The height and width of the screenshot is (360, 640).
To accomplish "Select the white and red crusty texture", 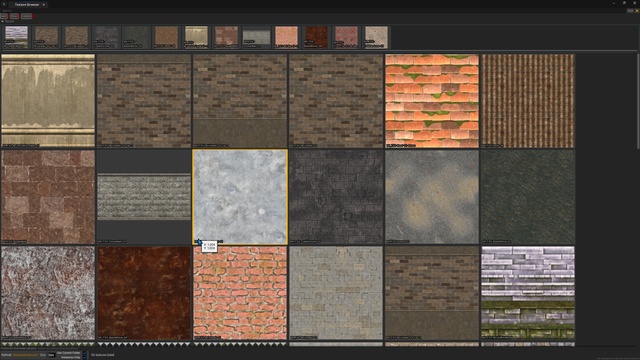I will [48, 293].
